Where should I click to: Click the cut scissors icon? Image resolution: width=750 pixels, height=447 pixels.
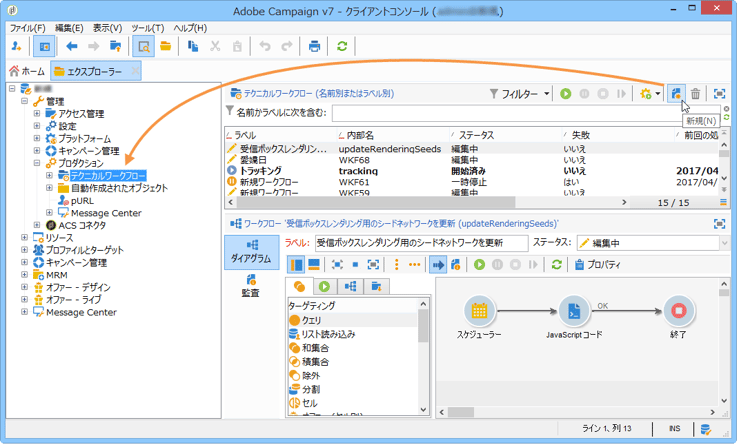point(215,46)
